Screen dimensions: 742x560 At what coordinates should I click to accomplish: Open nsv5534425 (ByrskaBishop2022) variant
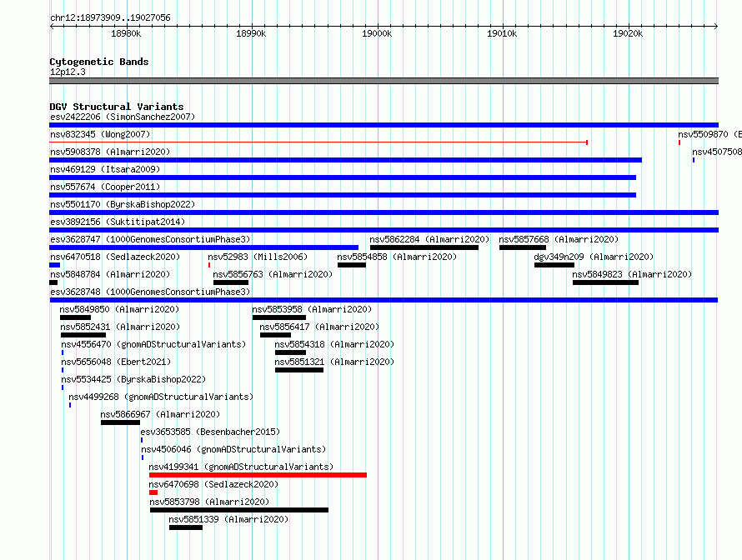[x=134, y=379]
